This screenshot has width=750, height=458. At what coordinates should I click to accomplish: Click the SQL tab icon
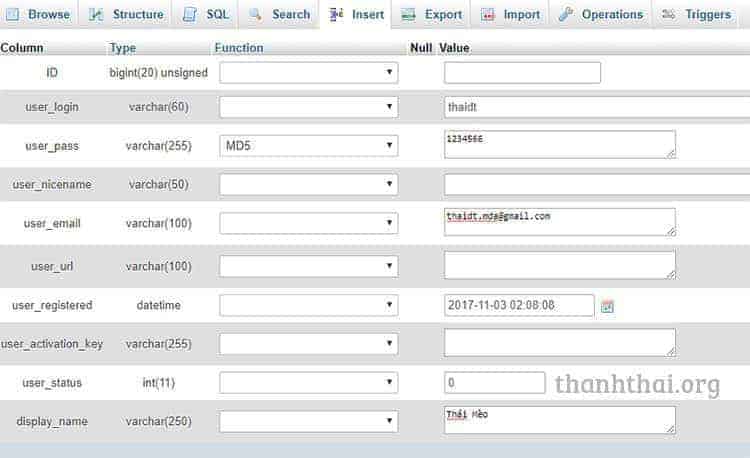[x=190, y=14]
